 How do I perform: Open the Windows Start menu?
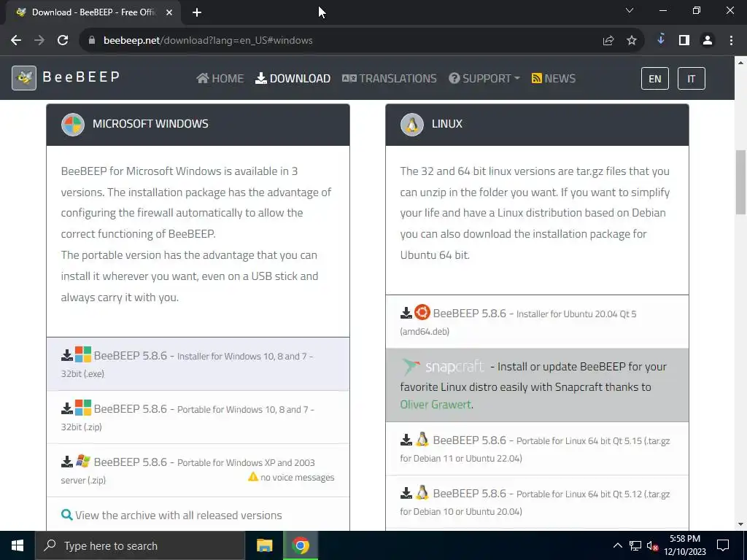coord(18,545)
